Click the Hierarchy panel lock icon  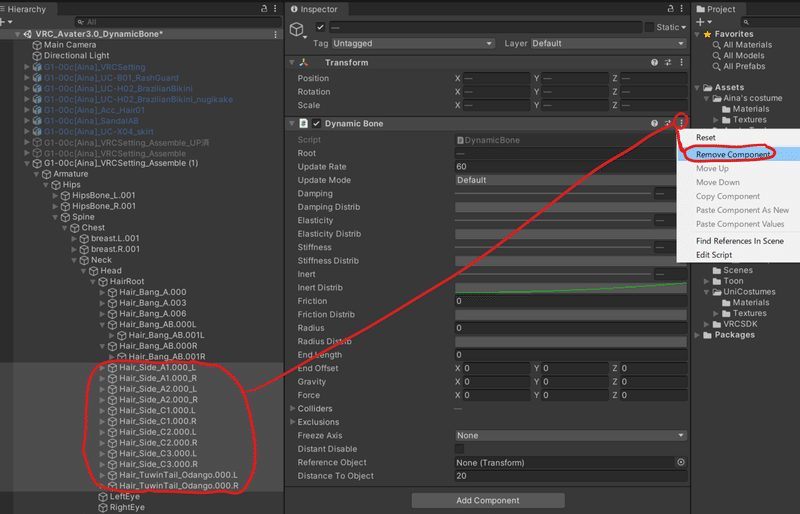[x=264, y=9]
